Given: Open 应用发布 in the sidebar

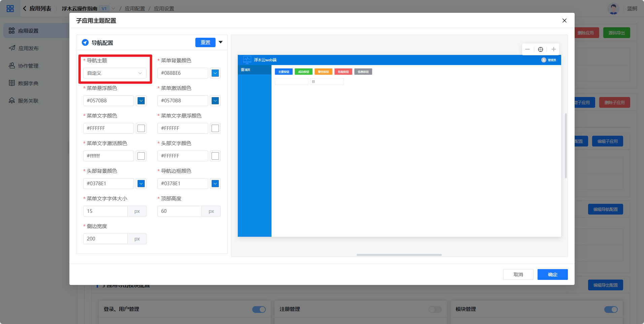Looking at the screenshot, I should point(28,48).
